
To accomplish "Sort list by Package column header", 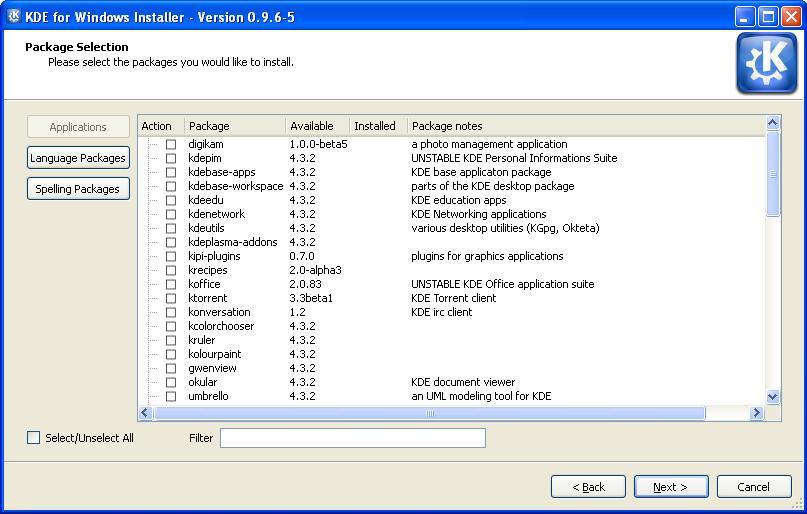I will tap(234, 126).
